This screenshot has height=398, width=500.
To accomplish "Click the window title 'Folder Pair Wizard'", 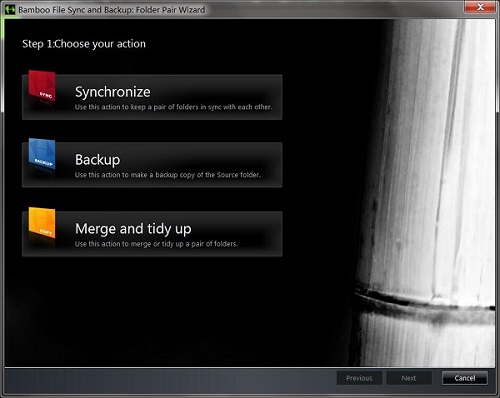I will pyautogui.click(x=170, y=10).
